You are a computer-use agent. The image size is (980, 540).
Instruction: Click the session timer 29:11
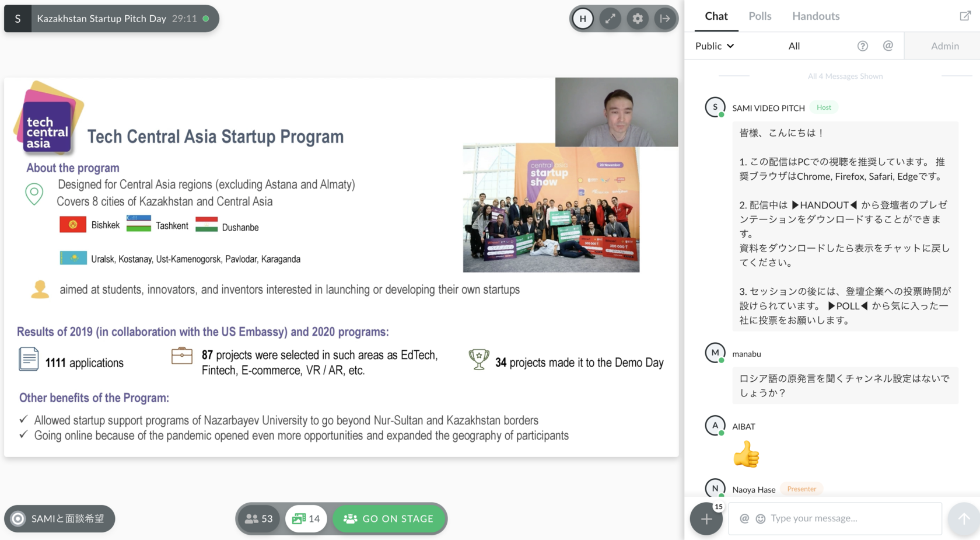[184, 19]
